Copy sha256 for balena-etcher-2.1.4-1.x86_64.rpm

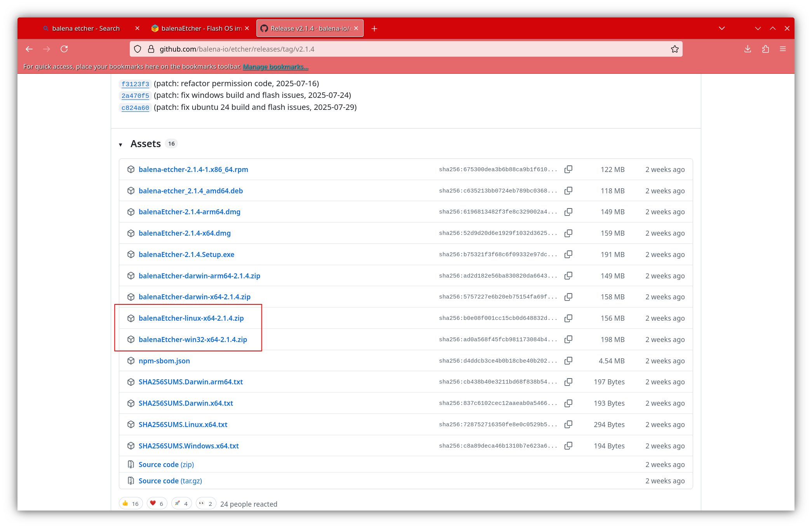point(568,169)
